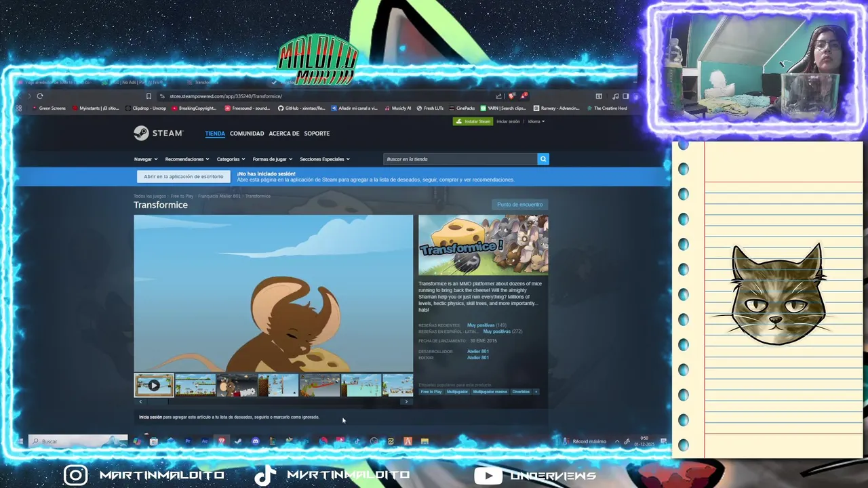Expand the Categorías dropdown menu
868x488 pixels.
pos(231,159)
